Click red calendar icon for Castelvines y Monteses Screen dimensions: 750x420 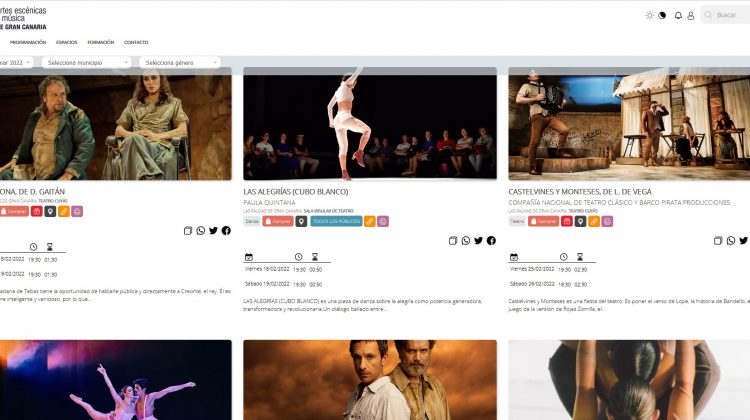point(567,221)
